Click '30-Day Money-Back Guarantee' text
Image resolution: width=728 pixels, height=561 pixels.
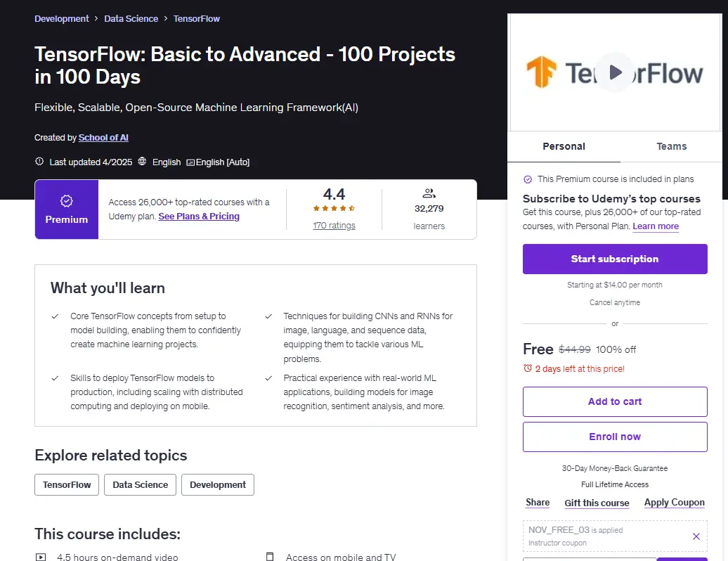[615, 468]
